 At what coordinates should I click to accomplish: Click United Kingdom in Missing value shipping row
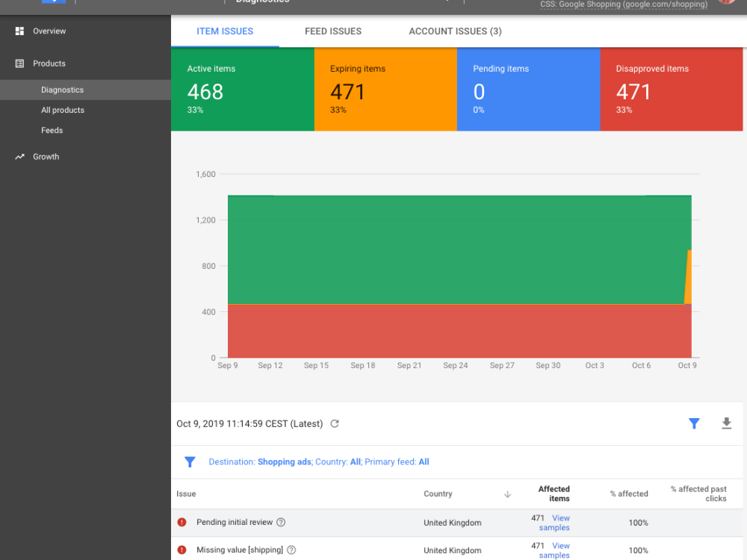(452, 550)
